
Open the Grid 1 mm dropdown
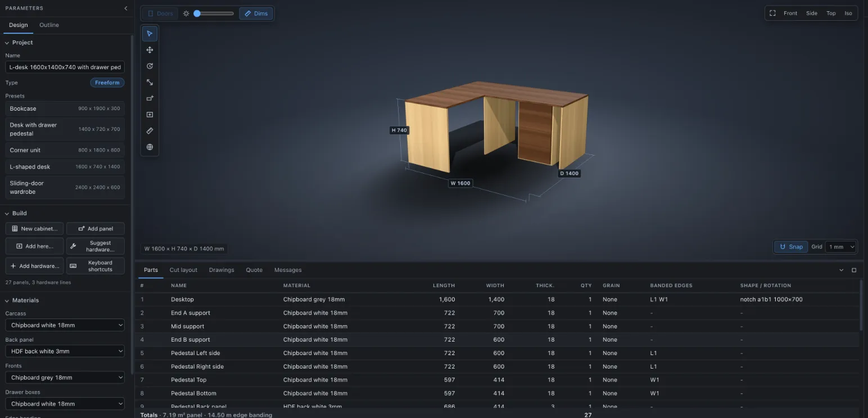point(841,247)
